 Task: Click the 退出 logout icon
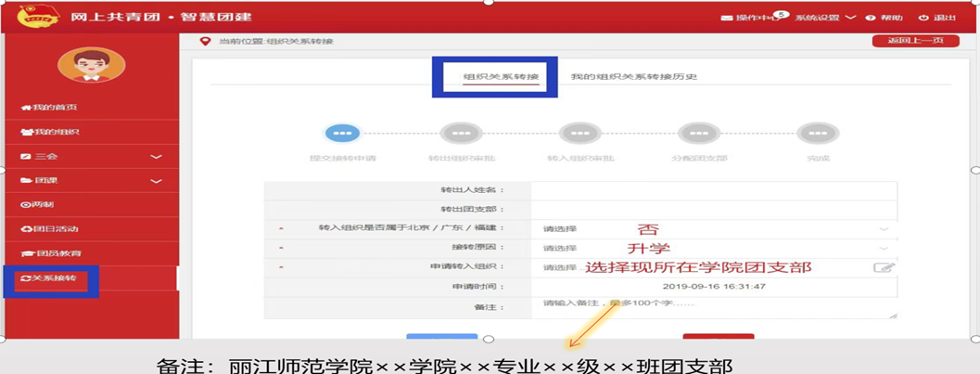[x=923, y=18]
